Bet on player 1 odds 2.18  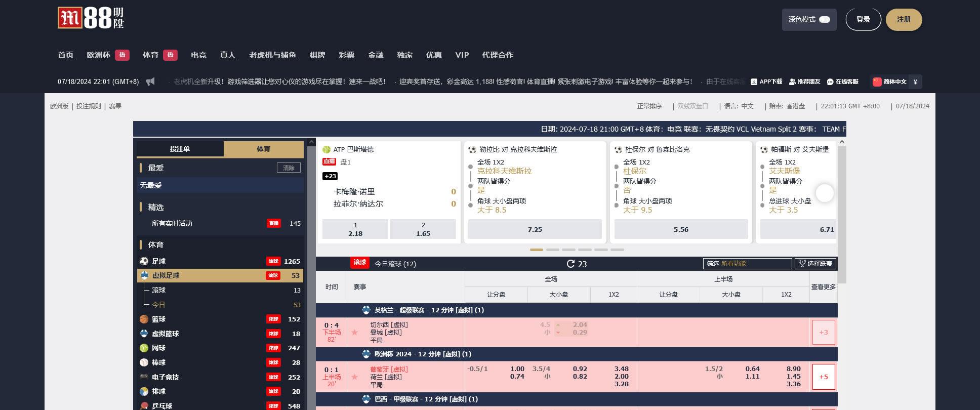point(355,229)
